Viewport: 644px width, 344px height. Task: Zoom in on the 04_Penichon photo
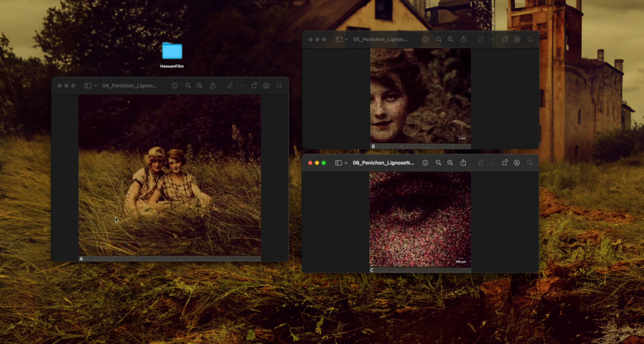pos(199,86)
